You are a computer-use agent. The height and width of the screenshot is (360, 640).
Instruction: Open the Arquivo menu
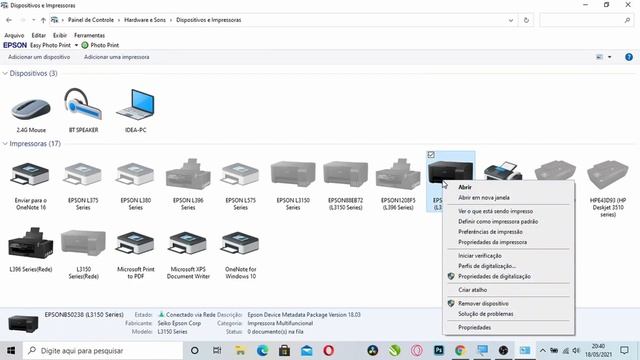click(x=14, y=36)
